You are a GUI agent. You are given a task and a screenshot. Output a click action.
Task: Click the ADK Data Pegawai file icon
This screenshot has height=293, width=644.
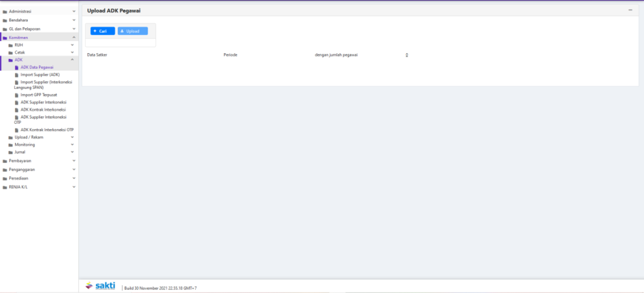pyautogui.click(x=17, y=67)
